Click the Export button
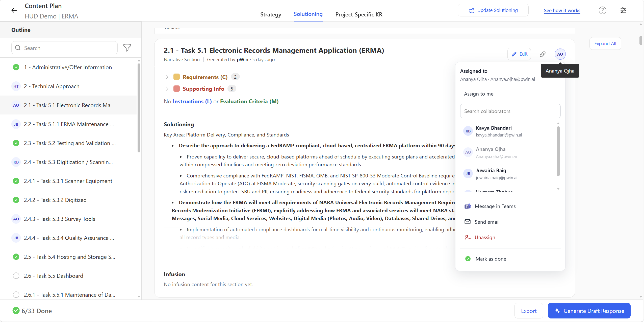644x322 pixels. tap(529, 311)
